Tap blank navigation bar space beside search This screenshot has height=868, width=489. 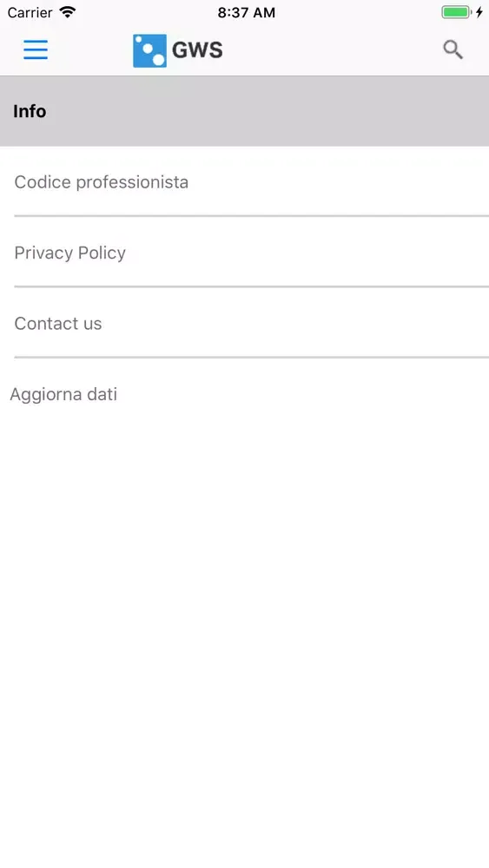333,50
